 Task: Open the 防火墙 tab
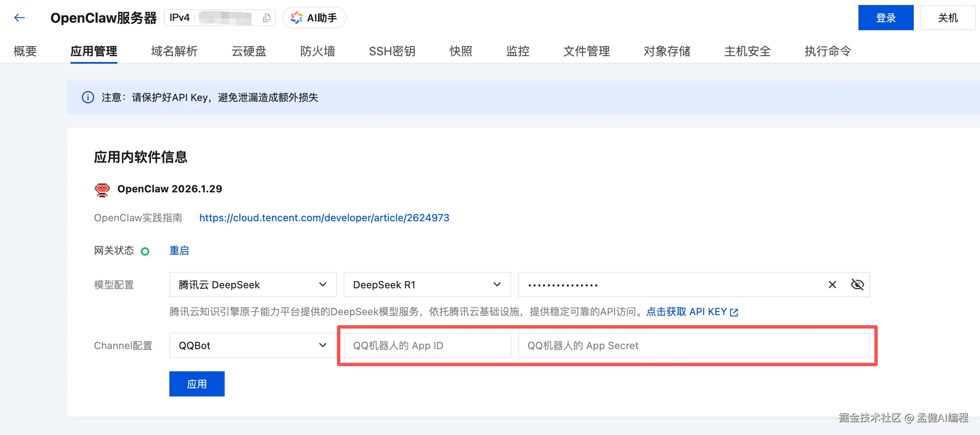pyautogui.click(x=318, y=51)
